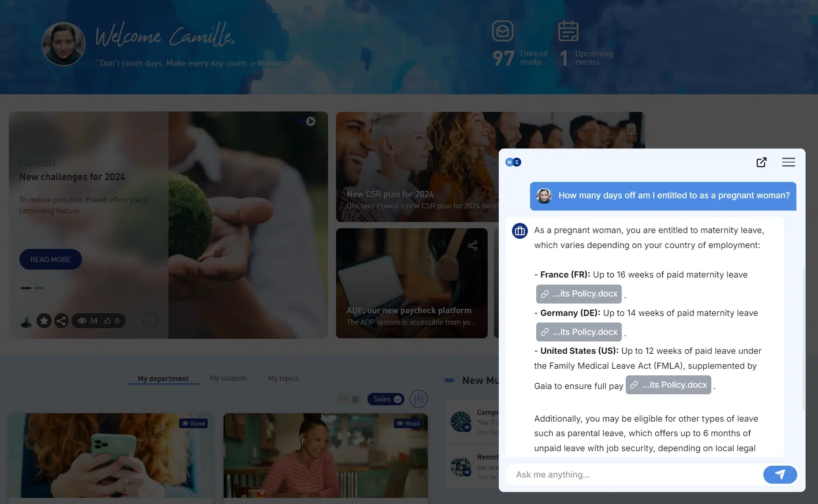The image size is (818, 504).
Task: Select the send message paper plane icon
Action: (780, 474)
